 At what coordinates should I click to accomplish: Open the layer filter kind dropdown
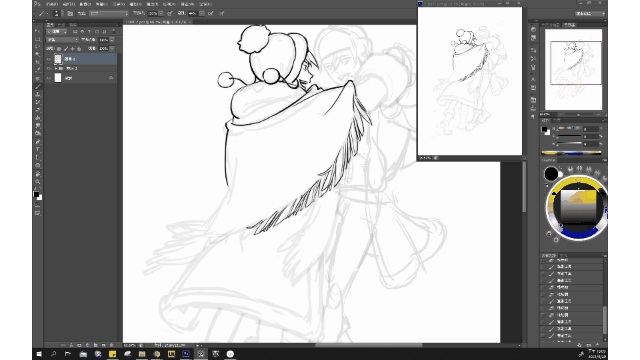tap(56, 31)
